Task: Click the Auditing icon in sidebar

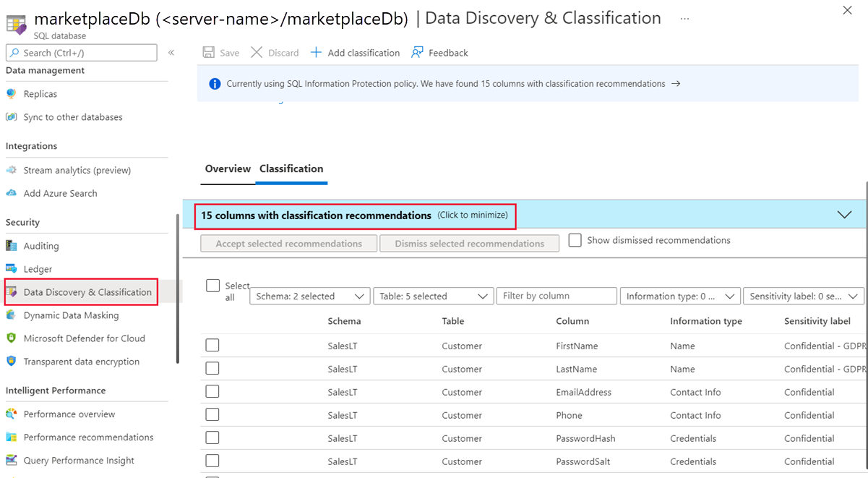Action: click(11, 246)
